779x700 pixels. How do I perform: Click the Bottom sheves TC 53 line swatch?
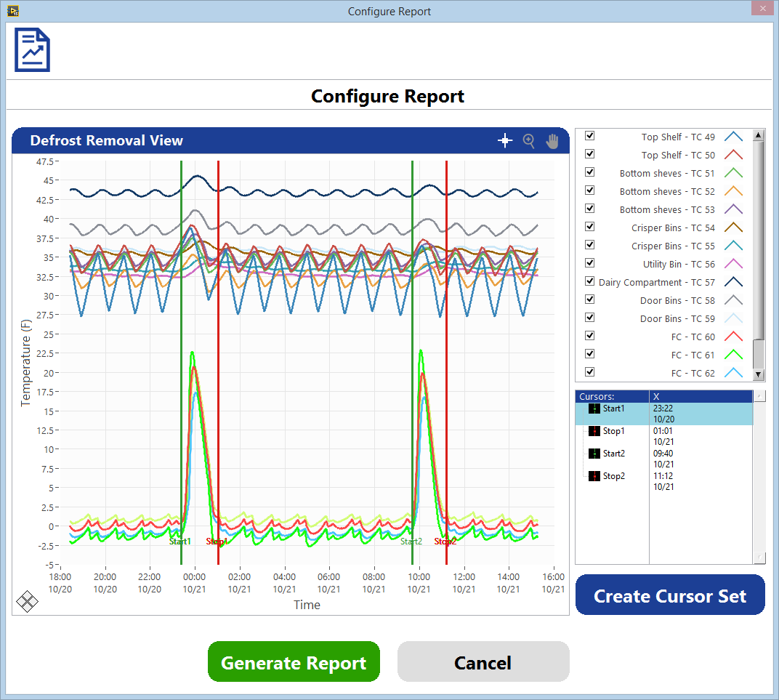(733, 209)
